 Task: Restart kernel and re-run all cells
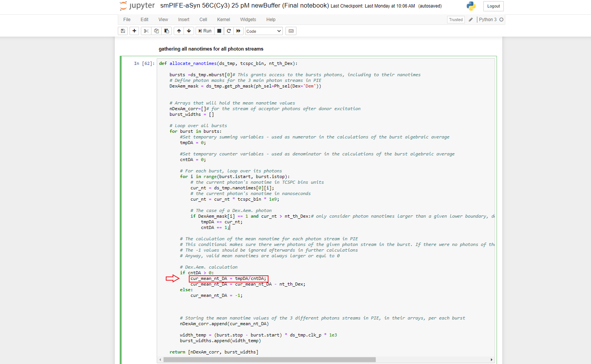coord(238,31)
